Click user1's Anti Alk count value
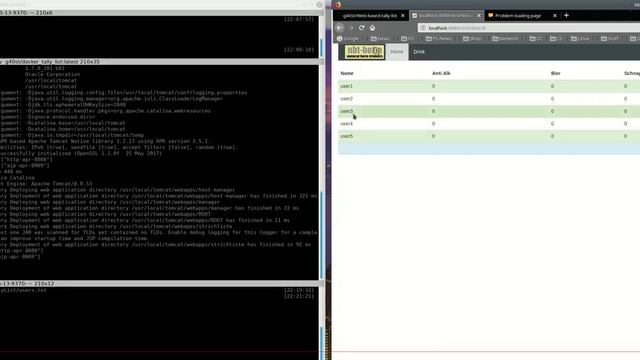Screen dimensions: 640x360 (x=433, y=86)
